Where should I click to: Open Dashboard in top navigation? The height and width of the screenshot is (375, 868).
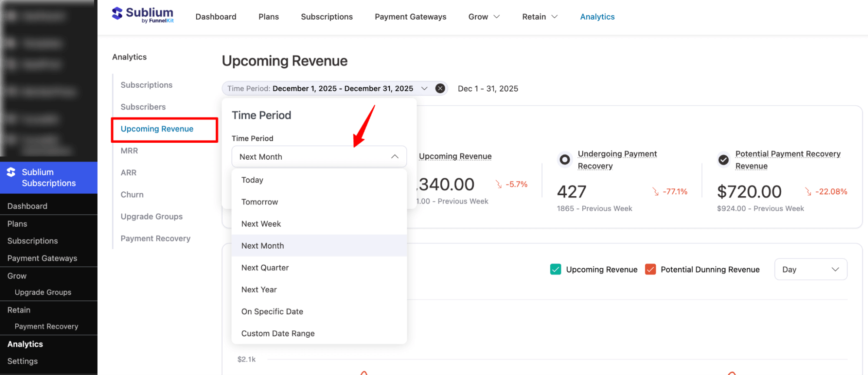tap(216, 17)
